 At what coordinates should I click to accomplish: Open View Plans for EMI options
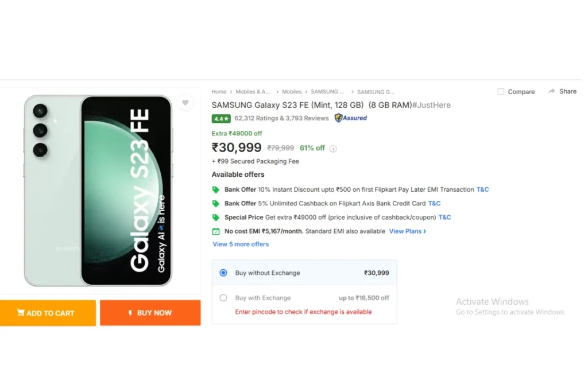point(407,231)
